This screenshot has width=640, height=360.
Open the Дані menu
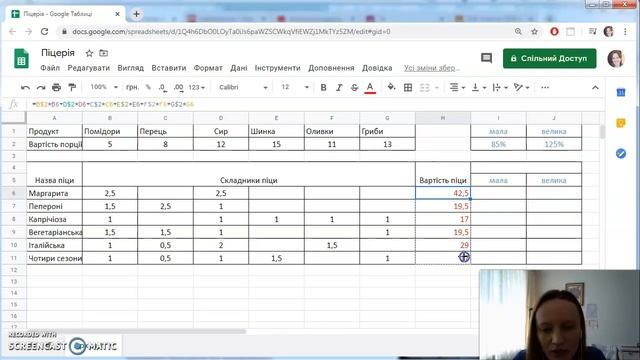coord(239,68)
